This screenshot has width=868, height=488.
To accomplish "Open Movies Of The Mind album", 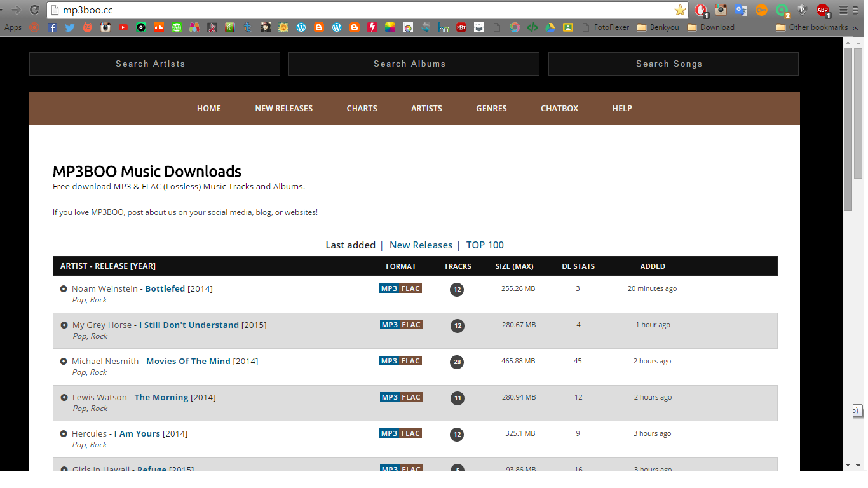I will coord(188,361).
